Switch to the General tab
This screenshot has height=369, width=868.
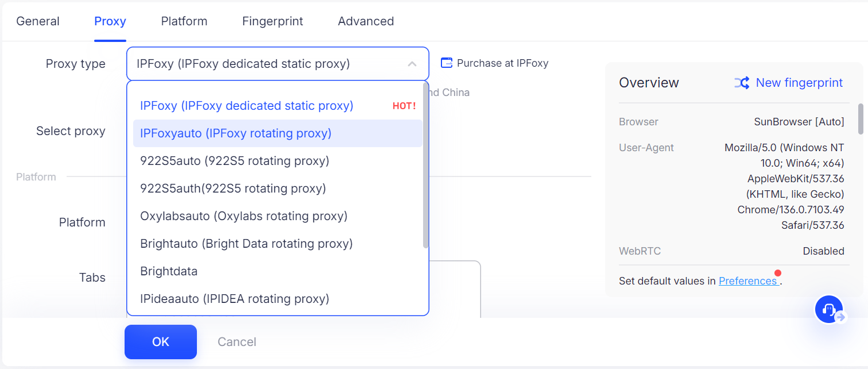tap(38, 21)
